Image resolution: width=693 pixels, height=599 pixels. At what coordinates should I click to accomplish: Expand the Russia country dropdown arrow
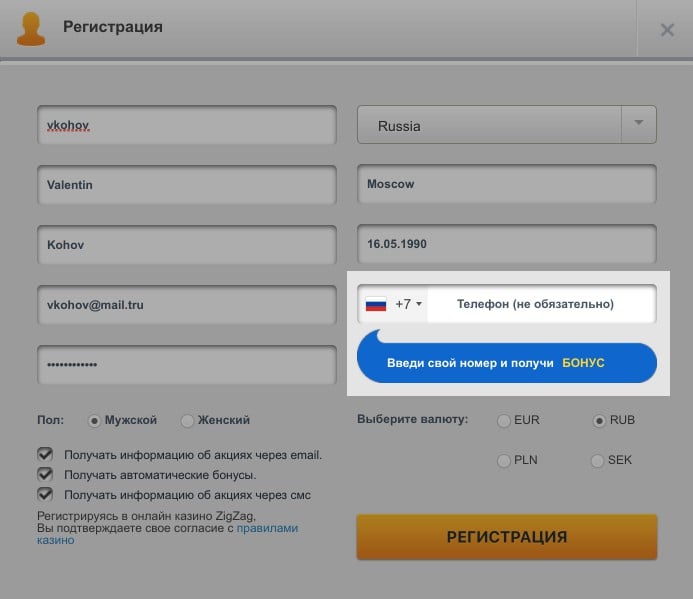638,125
